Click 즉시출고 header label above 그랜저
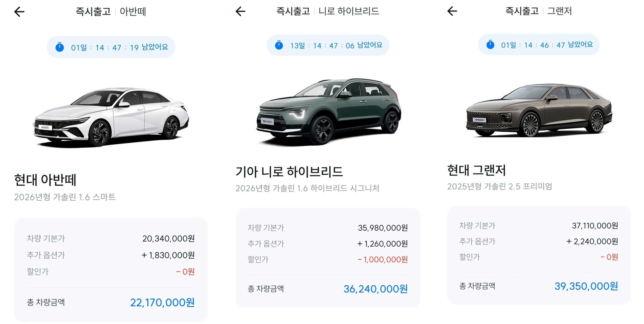The height and width of the screenshot is (324, 644). pos(522,11)
